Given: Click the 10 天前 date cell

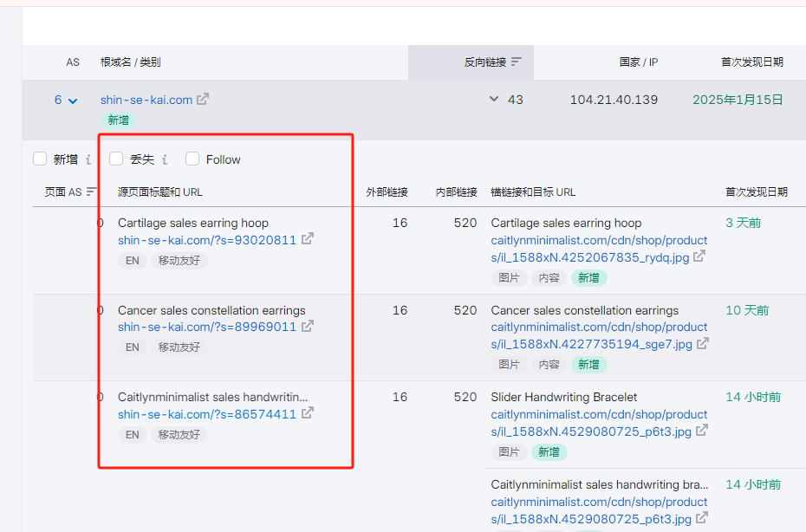Looking at the screenshot, I should pos(747,310).
